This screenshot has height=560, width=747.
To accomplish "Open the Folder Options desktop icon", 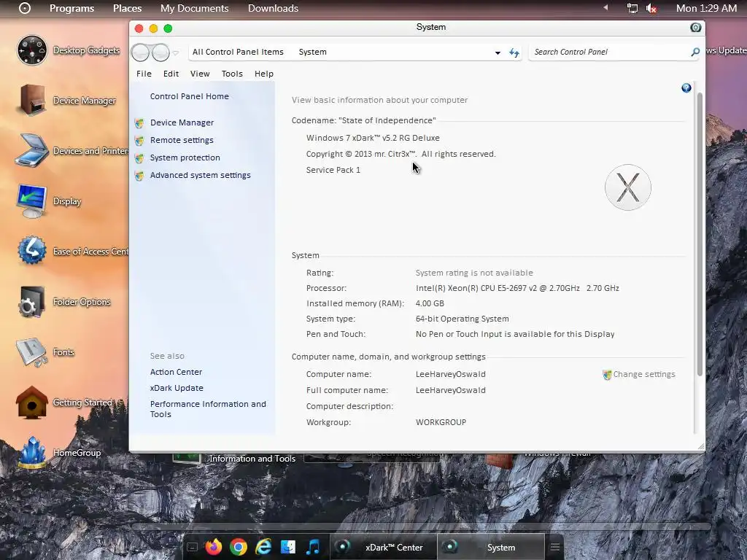I will point(32,301).
